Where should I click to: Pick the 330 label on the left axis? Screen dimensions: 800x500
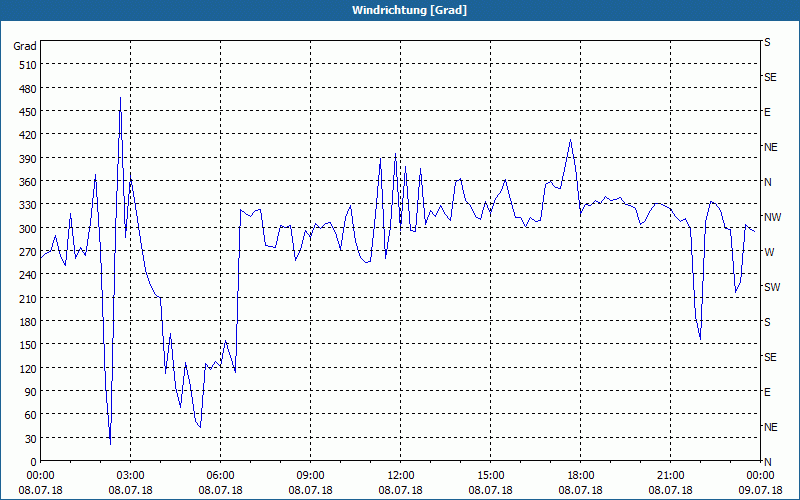[28, 205]
